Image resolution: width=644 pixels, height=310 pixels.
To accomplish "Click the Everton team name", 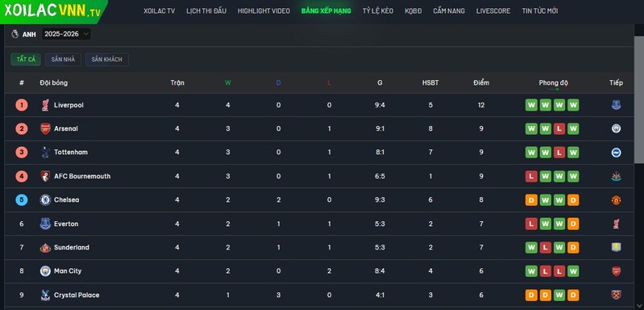I will point(66,224).
